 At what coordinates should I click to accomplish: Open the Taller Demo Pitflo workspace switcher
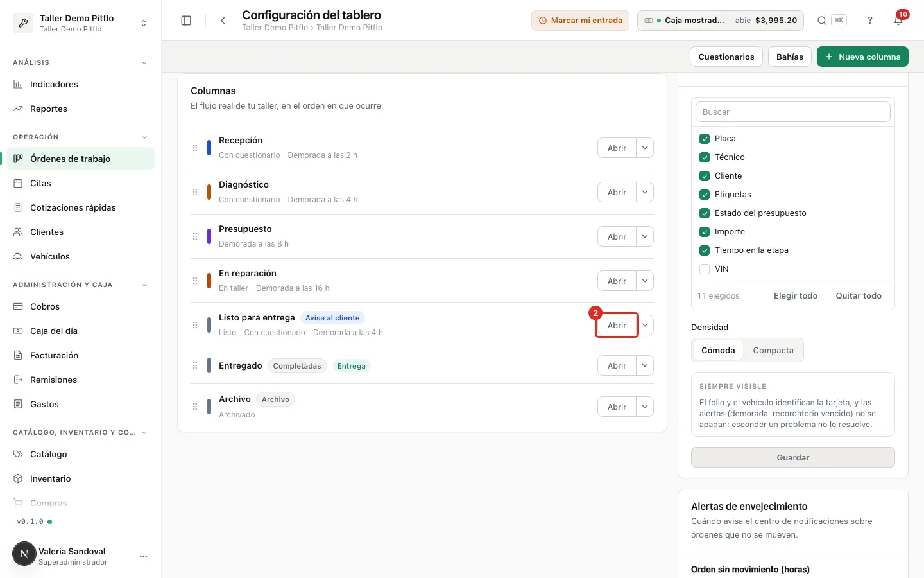80,23
